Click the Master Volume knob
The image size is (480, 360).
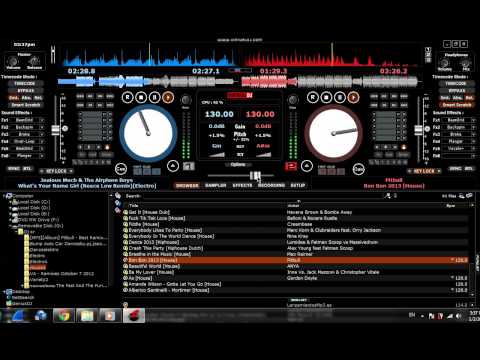[x=13, y=61]
